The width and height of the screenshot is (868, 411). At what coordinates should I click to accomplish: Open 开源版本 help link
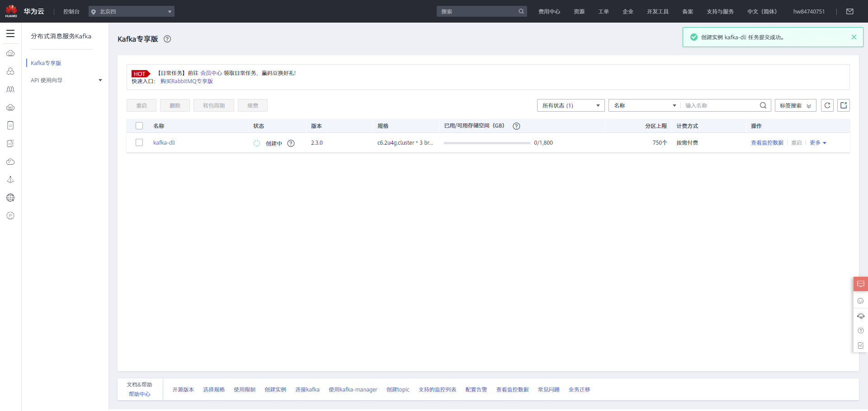[x=183, y=390]
